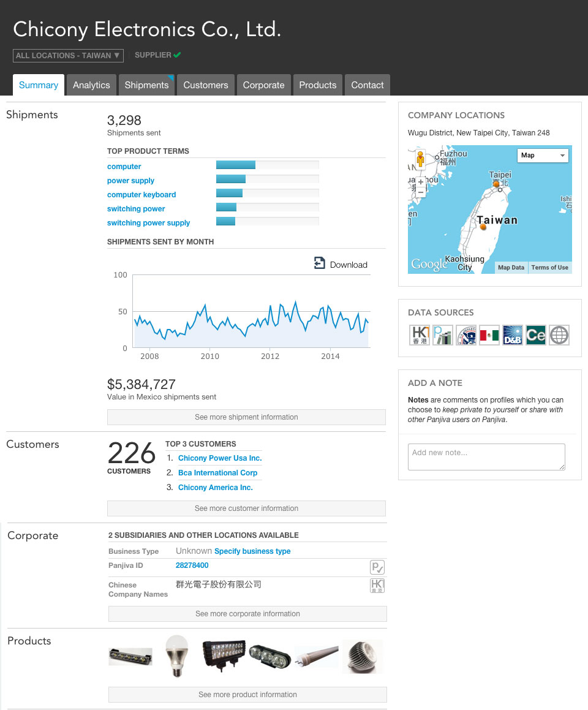Open the ALL LOCATIONS - TAIWAN dropdown
The image size is (588, 710).
coord(68,55)
